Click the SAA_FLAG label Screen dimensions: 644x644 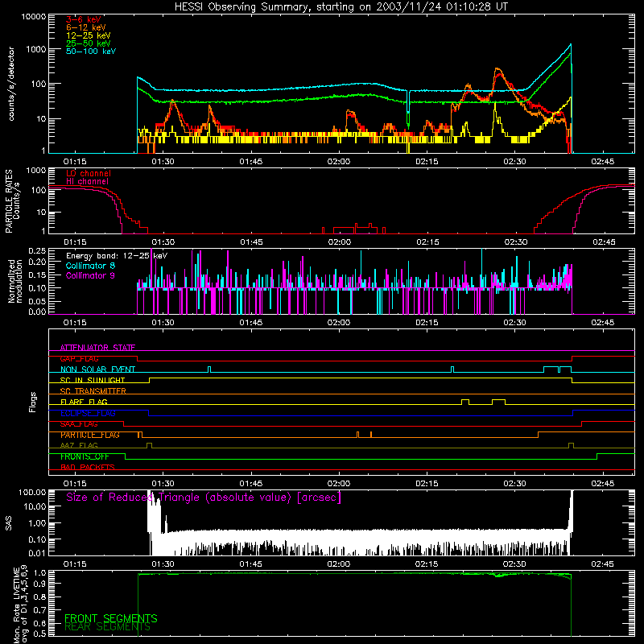coord(79,423)
